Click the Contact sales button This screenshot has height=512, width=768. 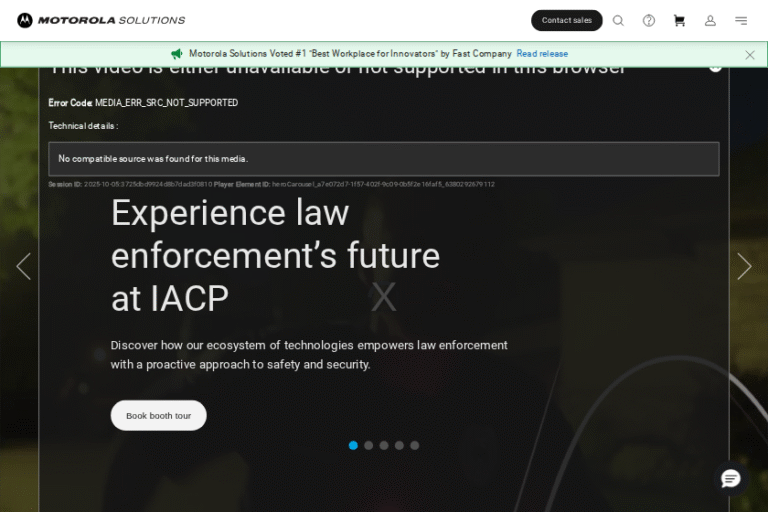pyautogui.click(x=566, y=20)
